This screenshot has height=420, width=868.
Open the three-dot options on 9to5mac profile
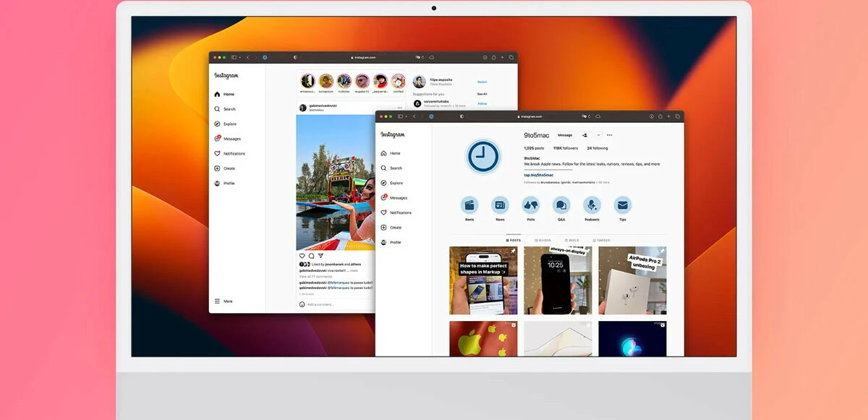tap(610, 135)
